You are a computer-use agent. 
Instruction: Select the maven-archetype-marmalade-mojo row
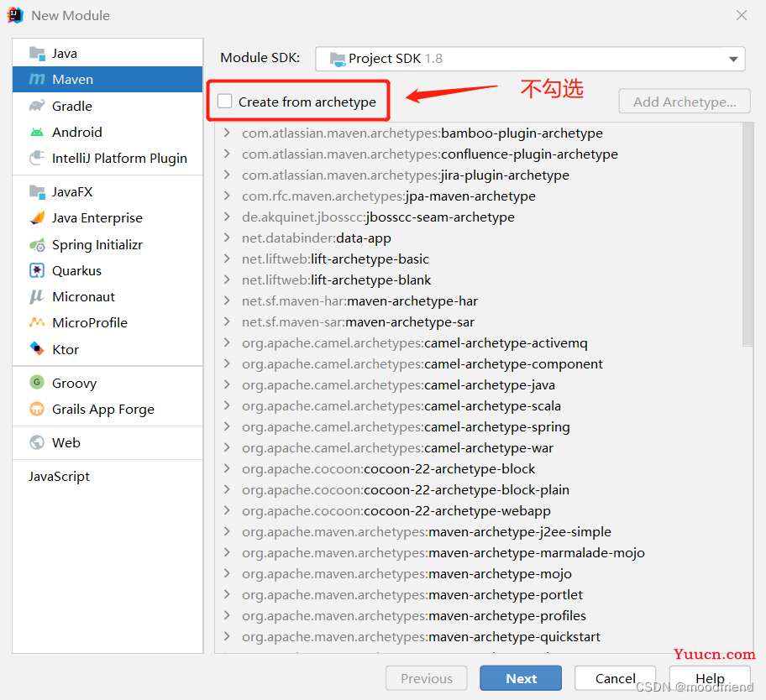[x=479, y=552]
